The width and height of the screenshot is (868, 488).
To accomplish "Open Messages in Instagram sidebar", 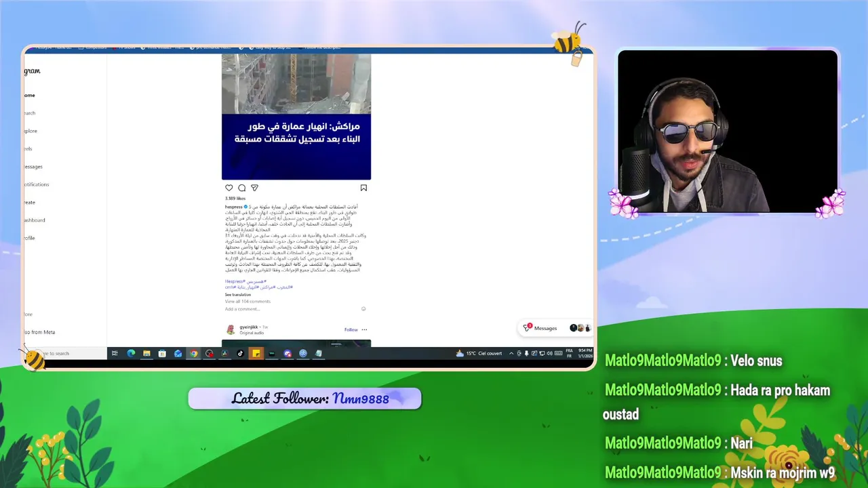I will tap(33, 167).
